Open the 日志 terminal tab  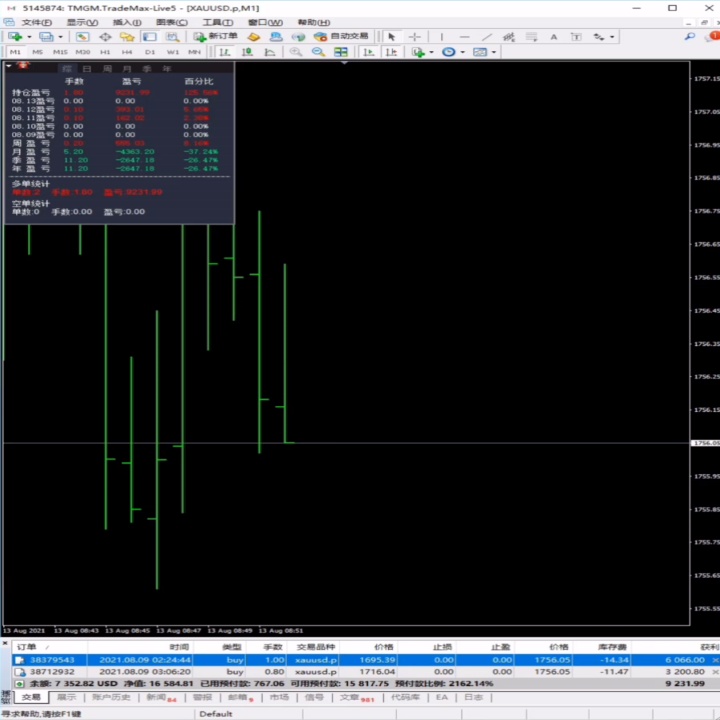click(x=473, y=697)
